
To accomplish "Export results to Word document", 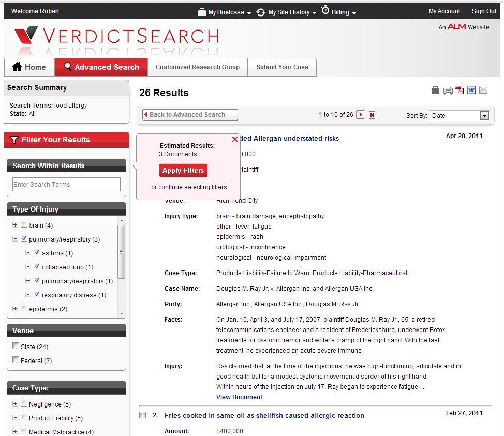I will [471, 91].
